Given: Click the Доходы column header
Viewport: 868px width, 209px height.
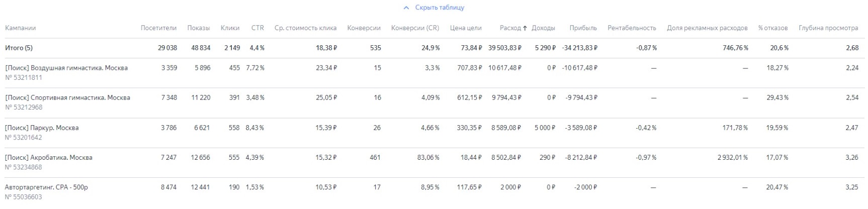Looking at the screenshot, I should (x=543, y=28).
